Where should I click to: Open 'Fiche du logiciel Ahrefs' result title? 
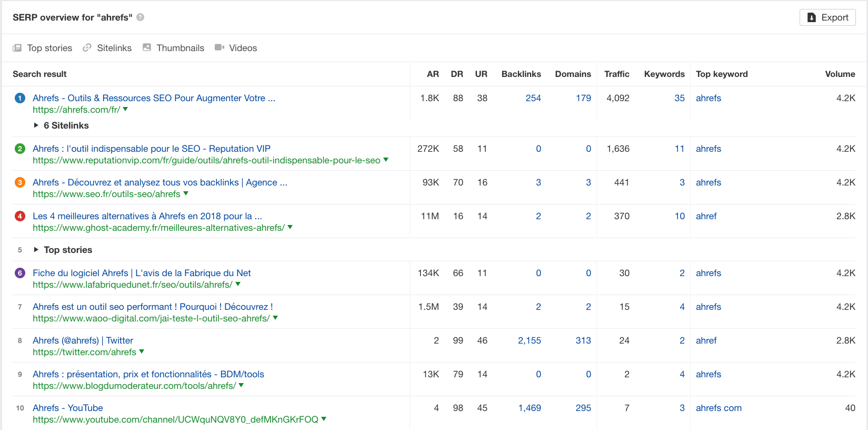[x=142, y=273]
